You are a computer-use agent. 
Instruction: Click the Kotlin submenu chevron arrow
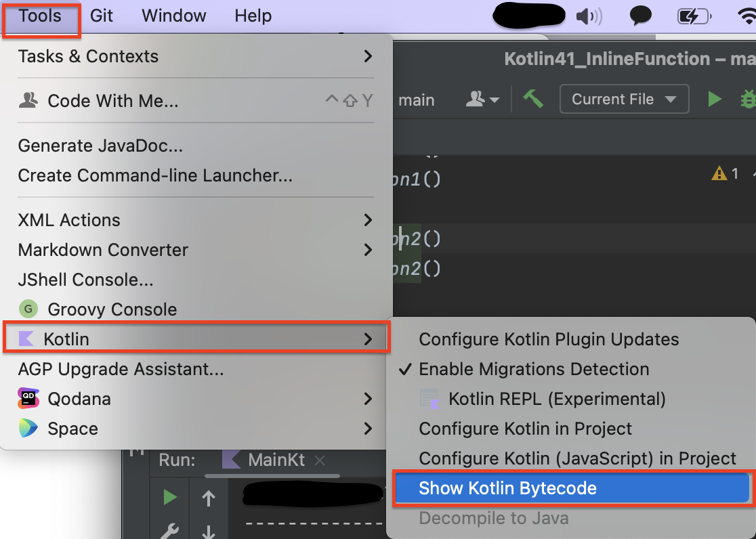(369, 339)
